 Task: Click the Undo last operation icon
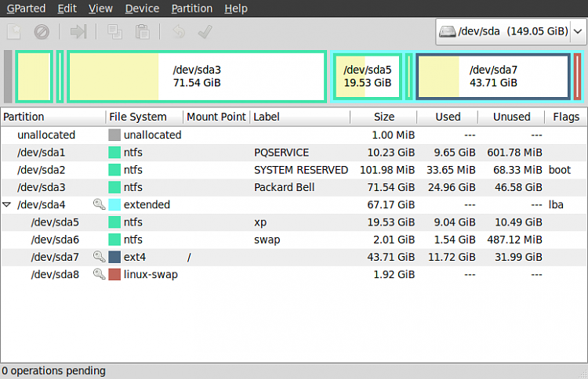(179, 32)
